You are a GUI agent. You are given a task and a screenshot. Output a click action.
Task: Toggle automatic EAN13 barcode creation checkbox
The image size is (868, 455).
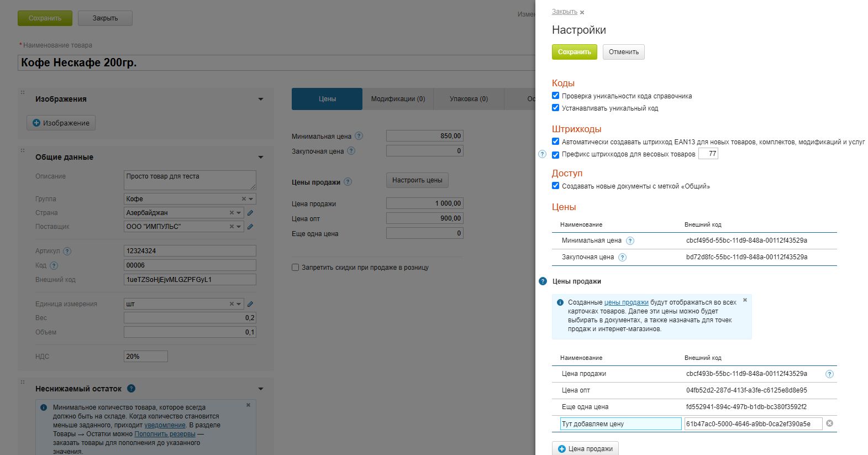click(555, 142)
